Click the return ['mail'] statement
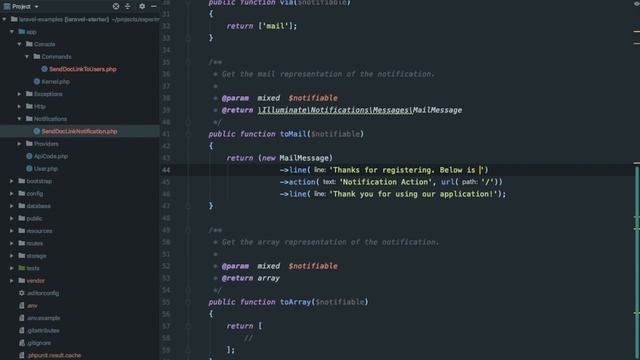 (x=262, y=26)
